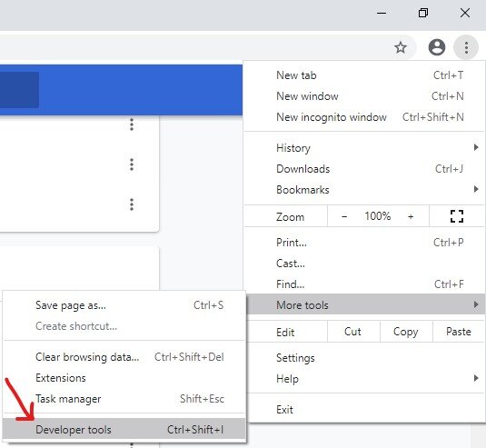Click the Cut button
This screenshot has width=486, height=448.
(353, 332)
